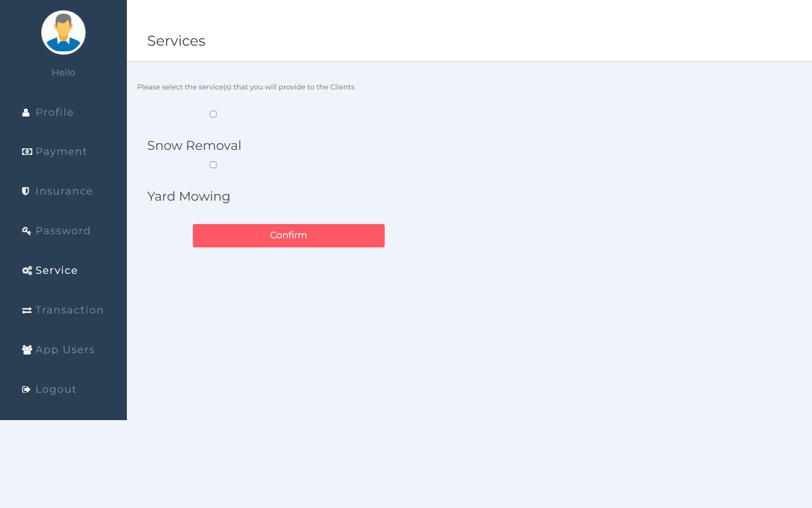The height and width of the screenshot is (508, 812).
Task: Click the 'Please select the service(s)' instruction text
Action: pos(246,87)
